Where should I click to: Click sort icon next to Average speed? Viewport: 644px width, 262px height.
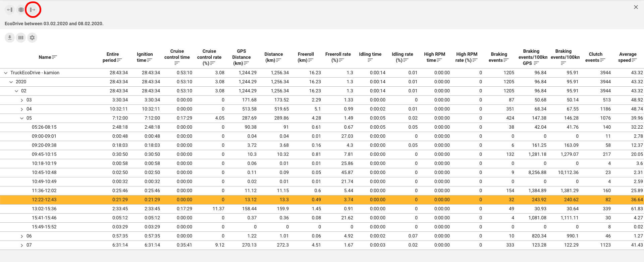[x=634, y=60]
